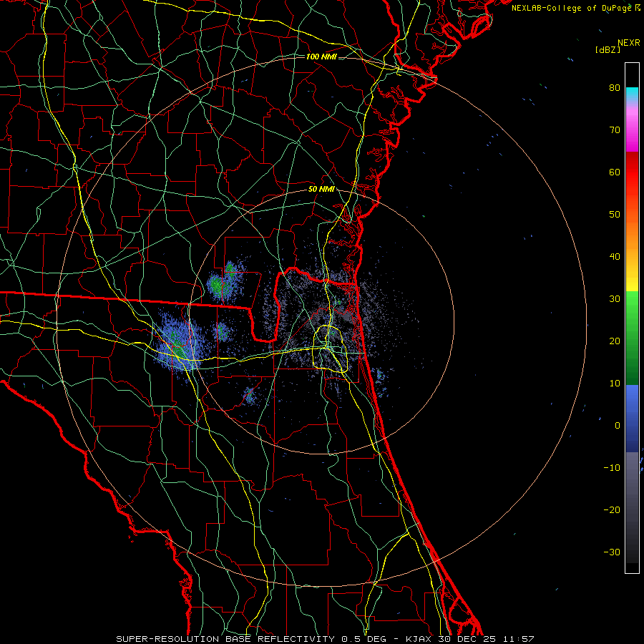The height and width of the screenshot is (644, 644).
Task: Click the "100 NMI" range ring label
Action: pos(321,57)
